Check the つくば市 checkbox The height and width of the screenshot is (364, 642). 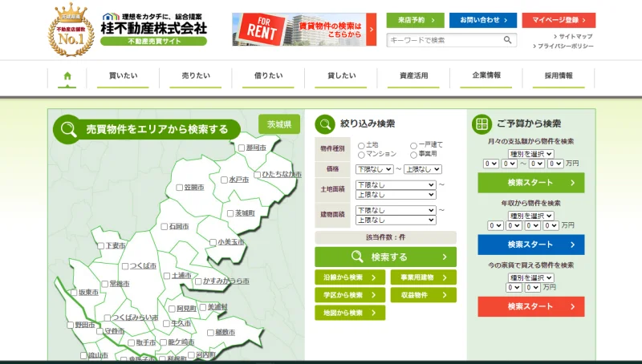pyautogui.click(x=125, y=266)
